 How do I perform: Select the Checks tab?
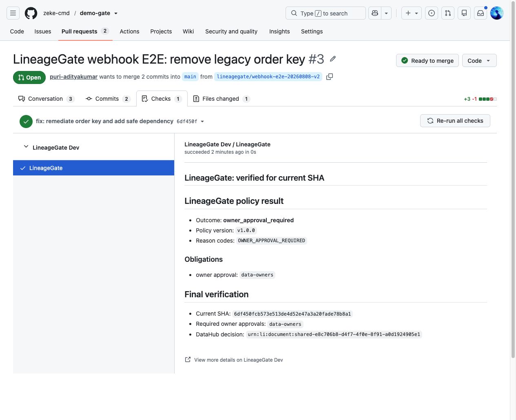click(162, 99)
